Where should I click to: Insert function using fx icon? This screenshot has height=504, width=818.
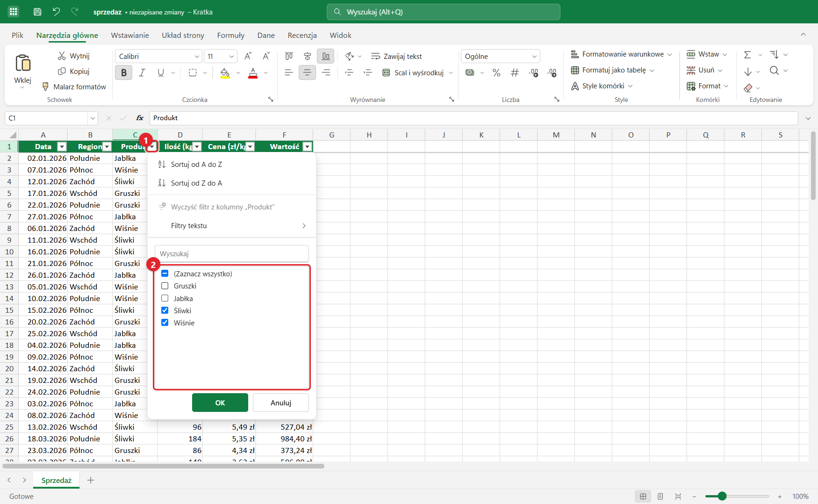pyautogui.click(x=140, y=118)
